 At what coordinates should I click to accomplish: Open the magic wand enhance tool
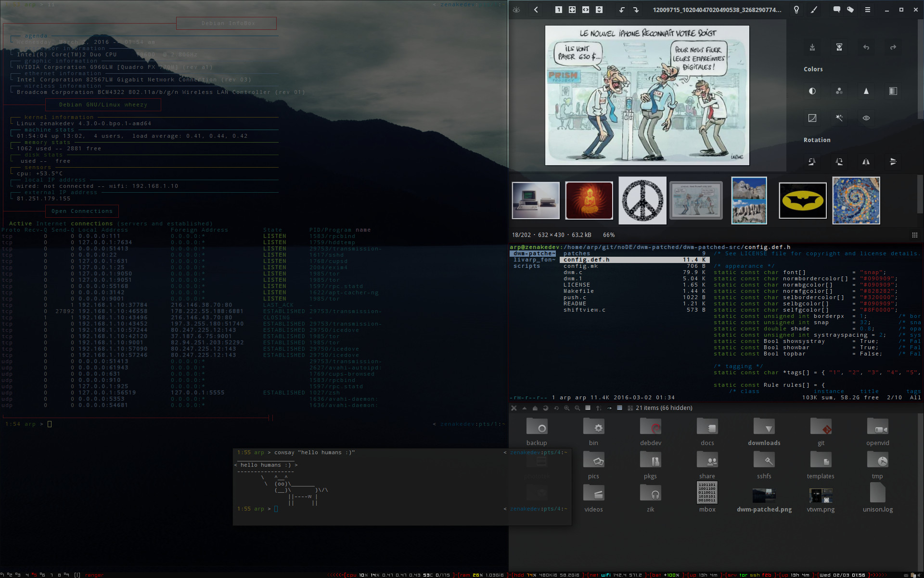(839, 118)
